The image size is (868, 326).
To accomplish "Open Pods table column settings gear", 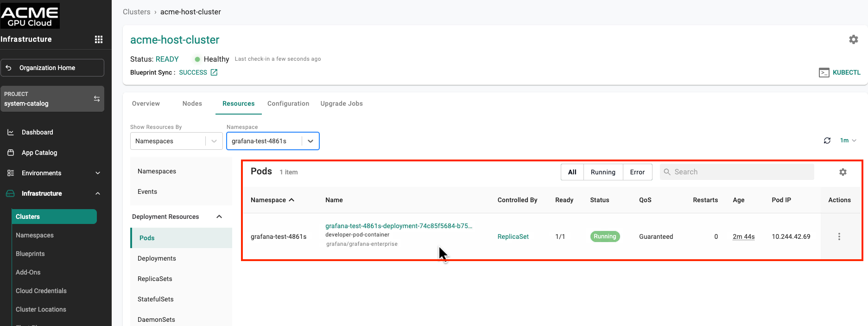I will coord(843,172).
